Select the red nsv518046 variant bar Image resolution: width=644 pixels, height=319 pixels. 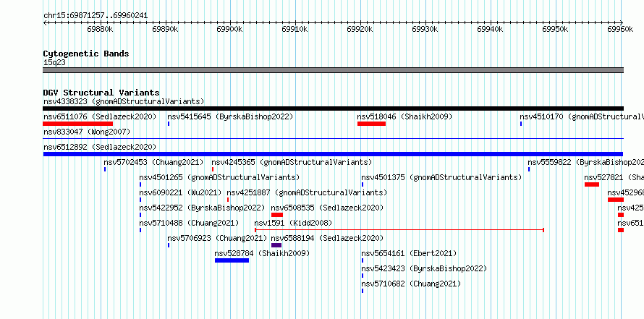pyautogui.click(x=371, y=124)
